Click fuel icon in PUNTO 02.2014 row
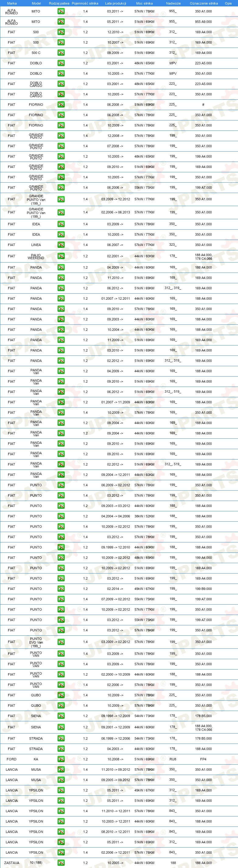This screenshot has width=238, height=868. coord(61,589)
